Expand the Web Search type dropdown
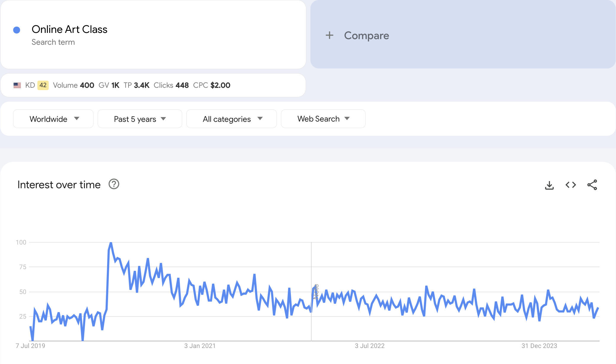This screenshot has height=364, width=616. [x=323, y=119]
